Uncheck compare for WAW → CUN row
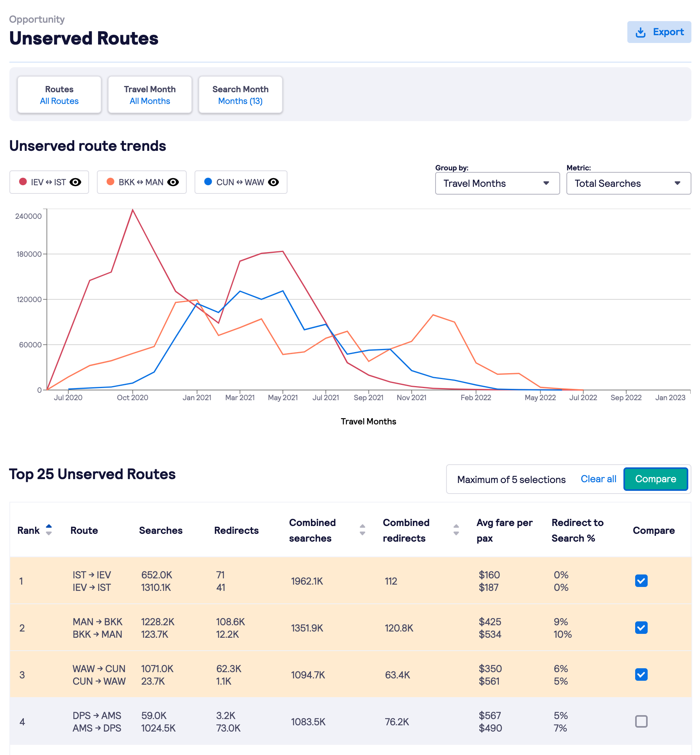This screenshot has height=755, width=700. tap(641, 674)
